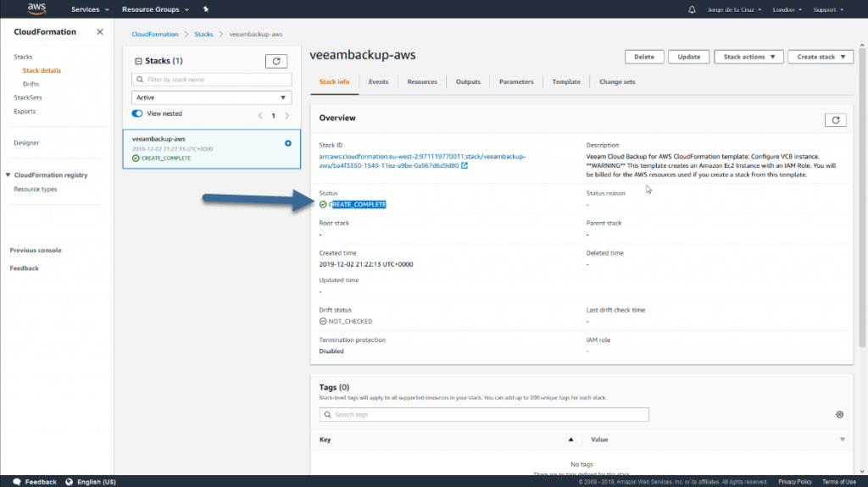Switch to Previous console link
The width and height of the screenshot is (868, 487).
(x=36, y=250)
